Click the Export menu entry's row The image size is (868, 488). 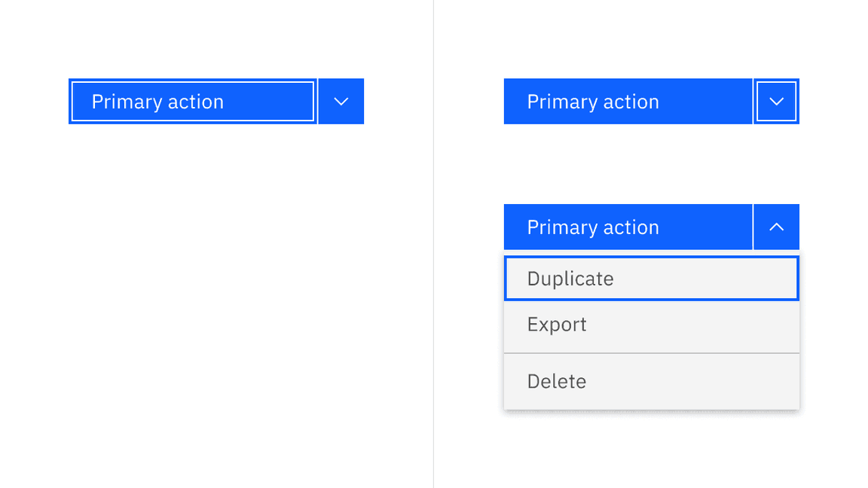(651, 324)
